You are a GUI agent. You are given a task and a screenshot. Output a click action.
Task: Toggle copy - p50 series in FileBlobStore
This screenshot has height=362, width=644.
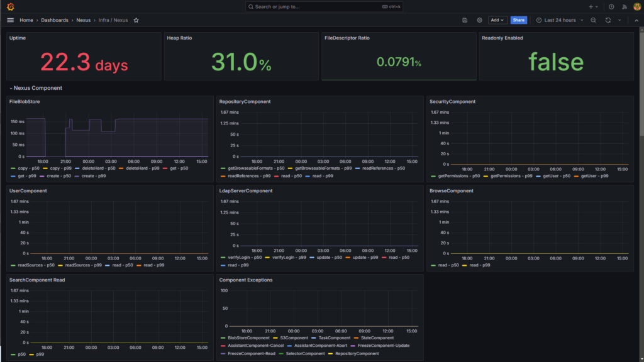pos(29,168)
